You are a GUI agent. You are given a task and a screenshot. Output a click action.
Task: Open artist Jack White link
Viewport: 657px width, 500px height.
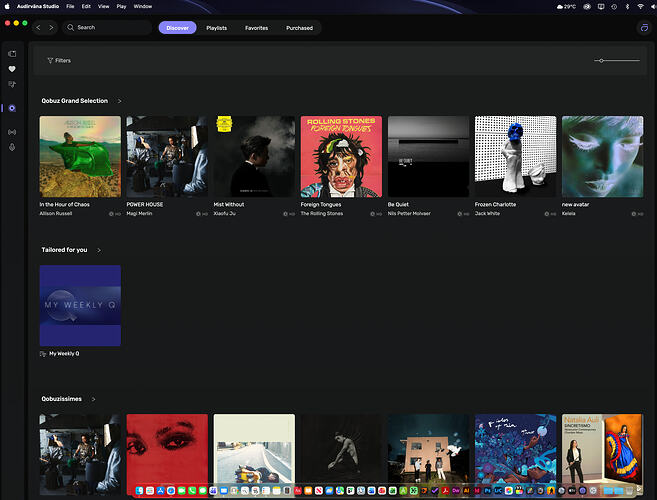click(x=487, y=213)
